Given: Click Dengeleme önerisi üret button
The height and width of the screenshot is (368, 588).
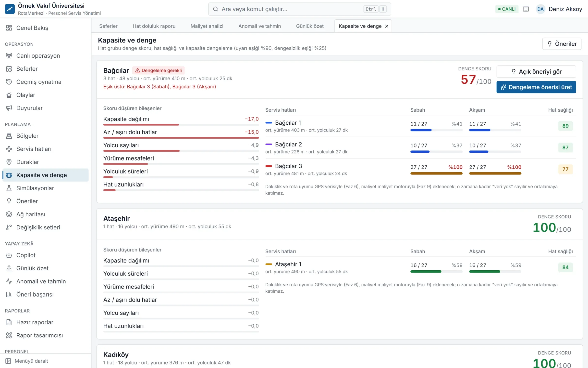Looking at the screenshot, I should pos(536,87).
